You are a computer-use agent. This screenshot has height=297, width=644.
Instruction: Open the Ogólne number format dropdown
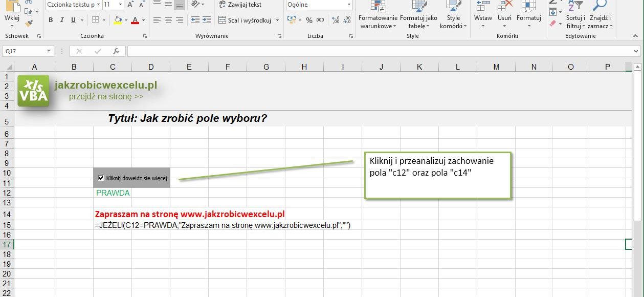(349, 5)
